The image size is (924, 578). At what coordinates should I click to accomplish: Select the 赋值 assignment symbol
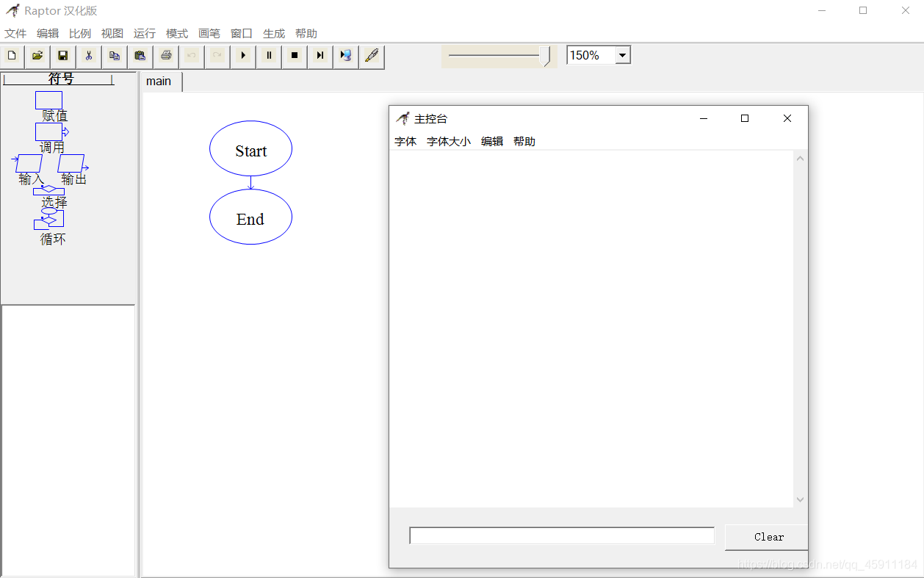click(x=49, y=101)
